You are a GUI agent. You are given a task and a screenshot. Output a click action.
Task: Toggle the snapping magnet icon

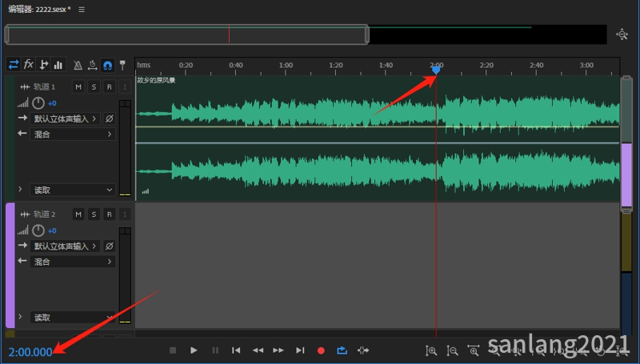[x=107, y=65]
